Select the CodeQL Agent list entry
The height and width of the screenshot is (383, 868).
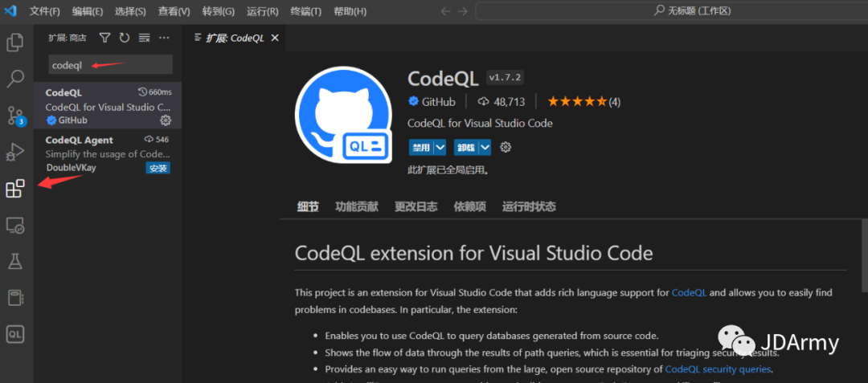(108, 153)
